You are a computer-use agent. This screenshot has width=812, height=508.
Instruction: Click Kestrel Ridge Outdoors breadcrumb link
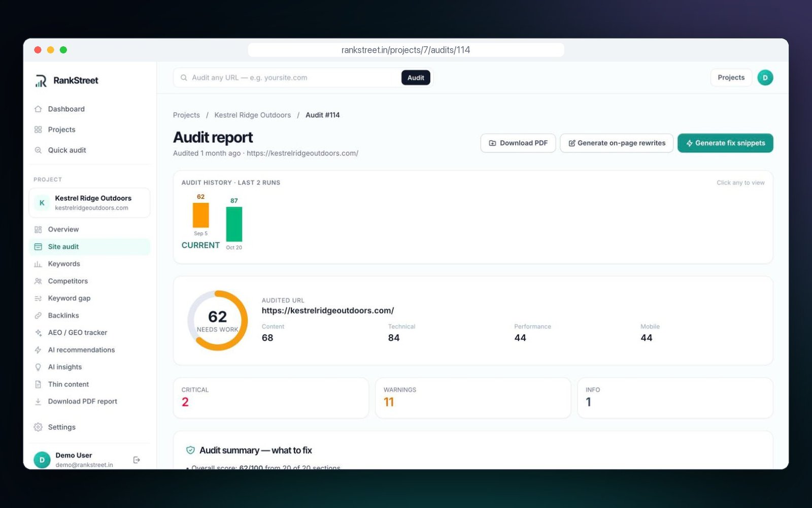pos(252,115)
